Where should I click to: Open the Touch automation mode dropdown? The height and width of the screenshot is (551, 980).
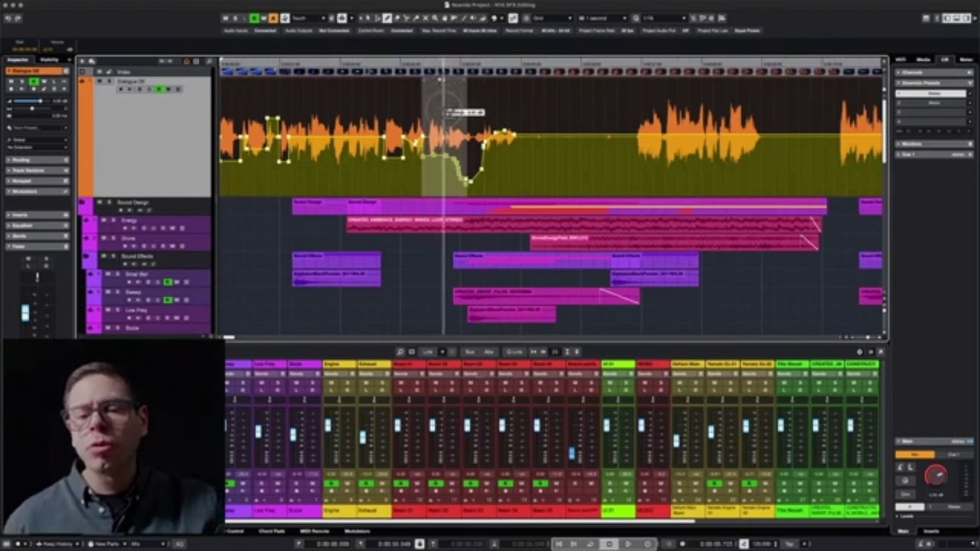[x=308, y=18]
